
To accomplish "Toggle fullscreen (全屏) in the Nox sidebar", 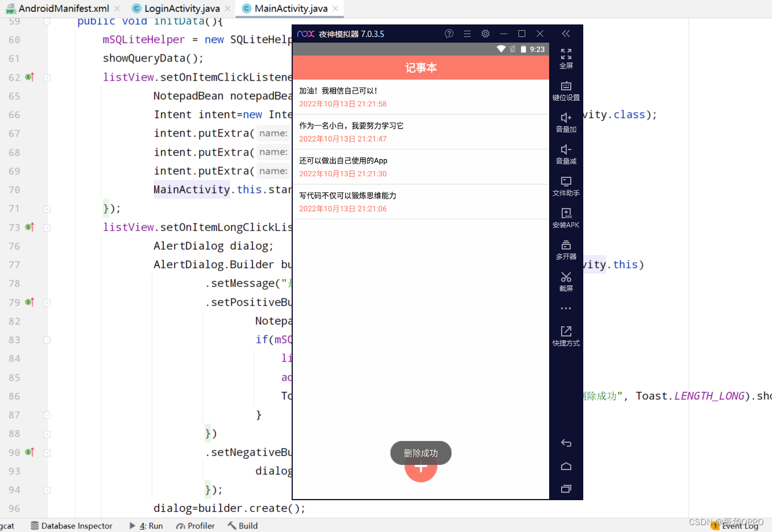I will (566, 59).
